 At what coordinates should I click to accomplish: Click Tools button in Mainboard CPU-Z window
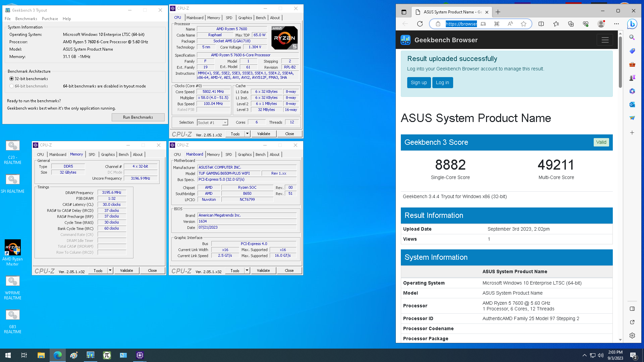235,270
